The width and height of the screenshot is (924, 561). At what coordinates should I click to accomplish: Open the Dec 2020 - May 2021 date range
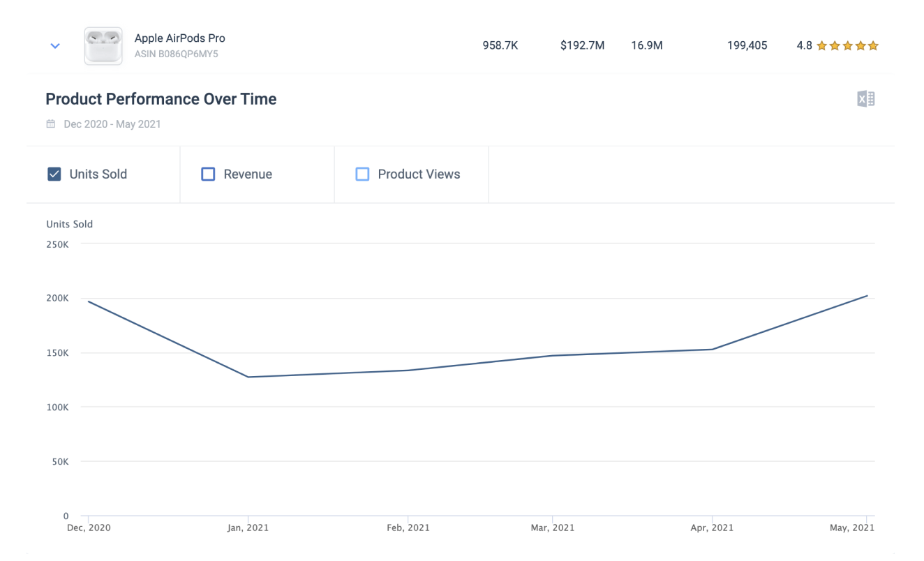coord(112,124)
